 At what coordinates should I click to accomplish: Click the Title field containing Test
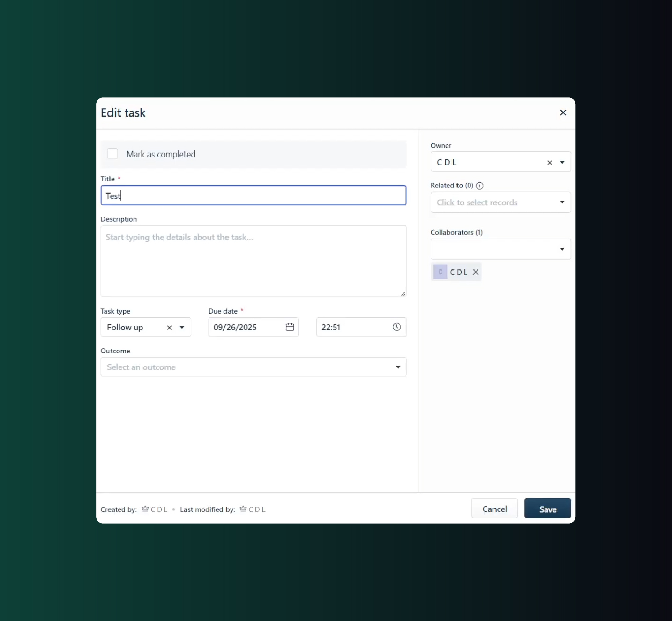pos(253,195)
